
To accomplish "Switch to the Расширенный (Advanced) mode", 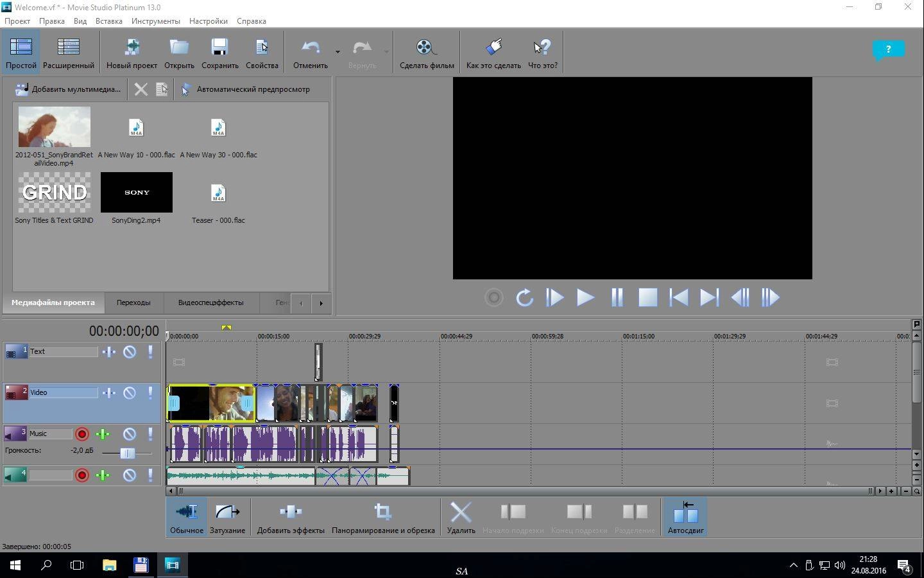I will point(68,53).
